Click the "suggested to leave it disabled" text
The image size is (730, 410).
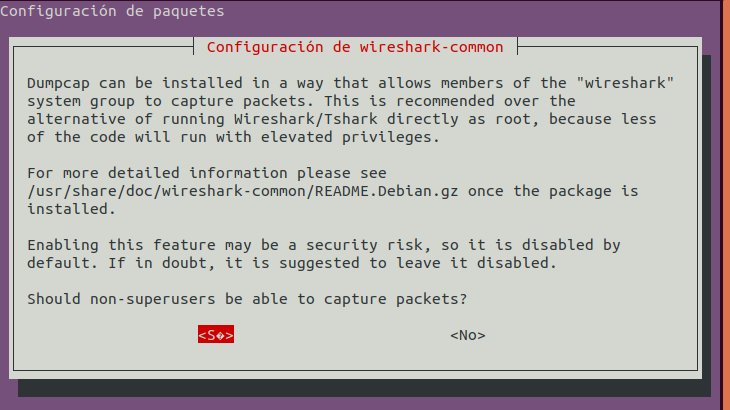pos(418,263)
